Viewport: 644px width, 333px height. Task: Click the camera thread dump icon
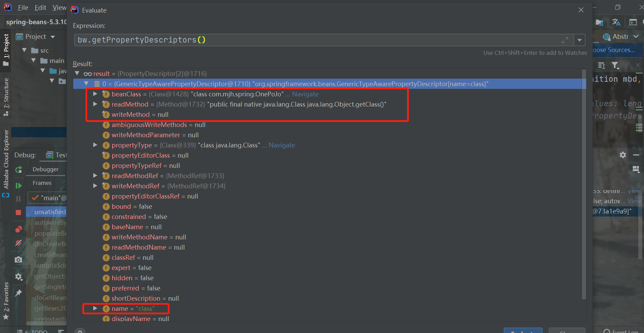19,260
